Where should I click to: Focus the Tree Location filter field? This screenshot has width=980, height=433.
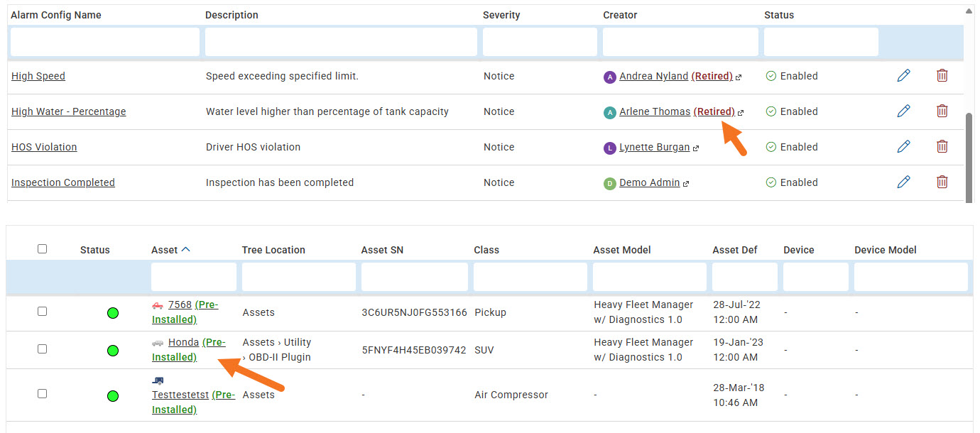pos(299,277)
